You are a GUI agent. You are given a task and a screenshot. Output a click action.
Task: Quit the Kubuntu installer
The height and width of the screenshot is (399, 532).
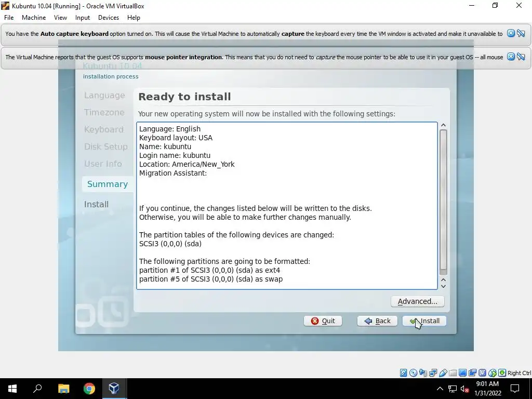[x=323, y=321]
